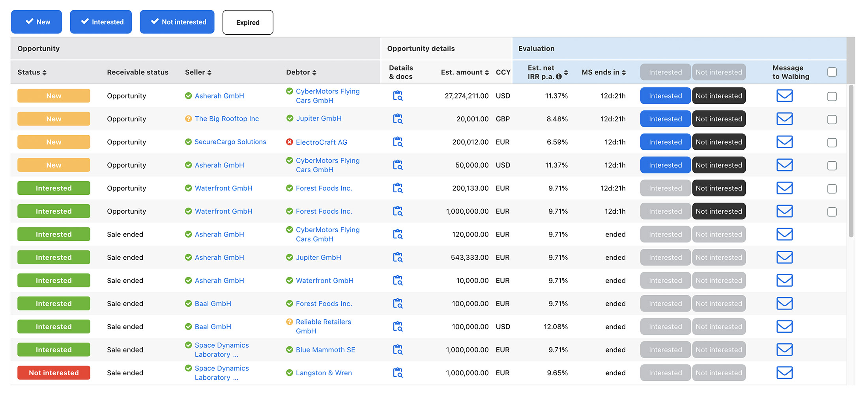Viewport: 868px width, 393px height.
Task: Open SecureCargo Solutions seller link
Action: click(230, 142)
